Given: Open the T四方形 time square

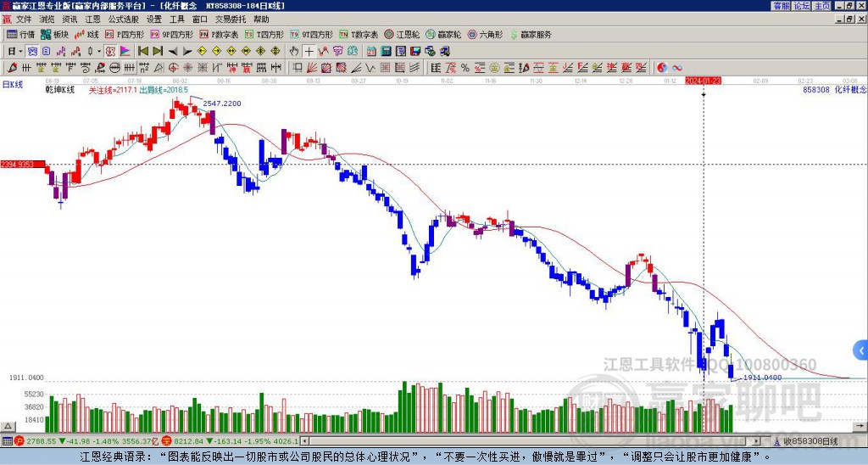Looking at the screenshot, I should [x=264, y=34].
